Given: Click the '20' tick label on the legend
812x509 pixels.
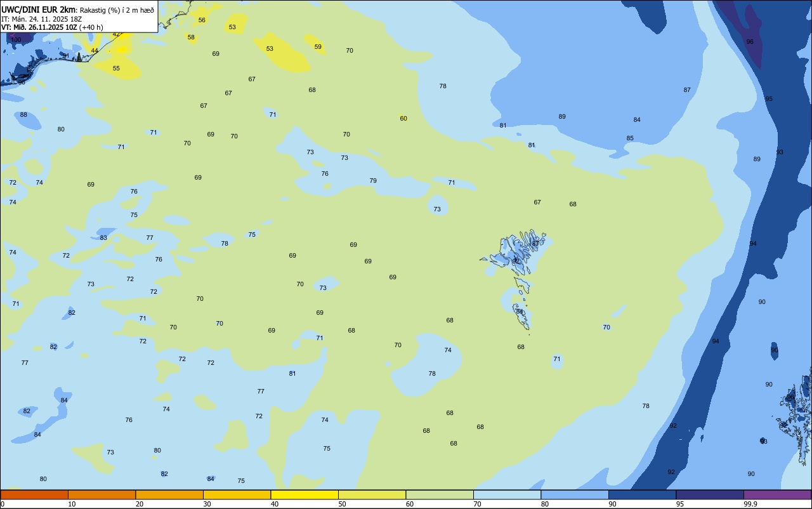Looking at the screenshot, I should (x=140, y=504).
